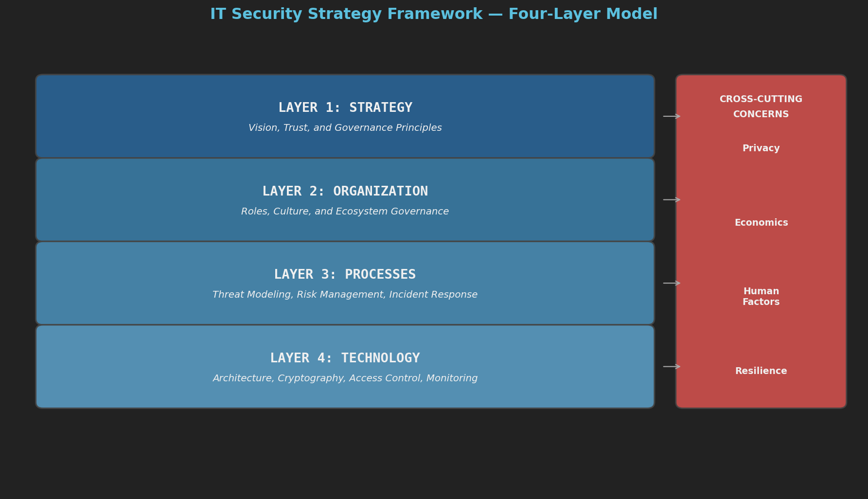Click the Layer 1 heading text

point(345,107)
